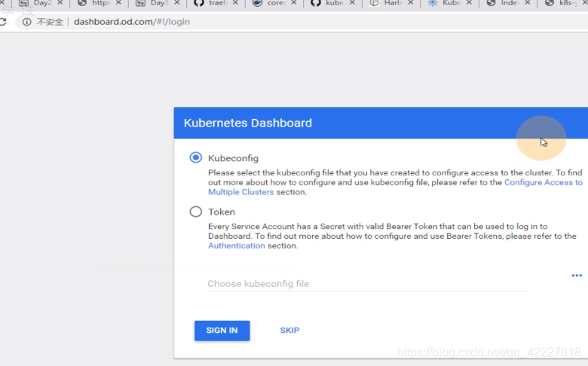Switch to the traefi GitHub tab
The image size is (588, 366).
coord(210,3)
